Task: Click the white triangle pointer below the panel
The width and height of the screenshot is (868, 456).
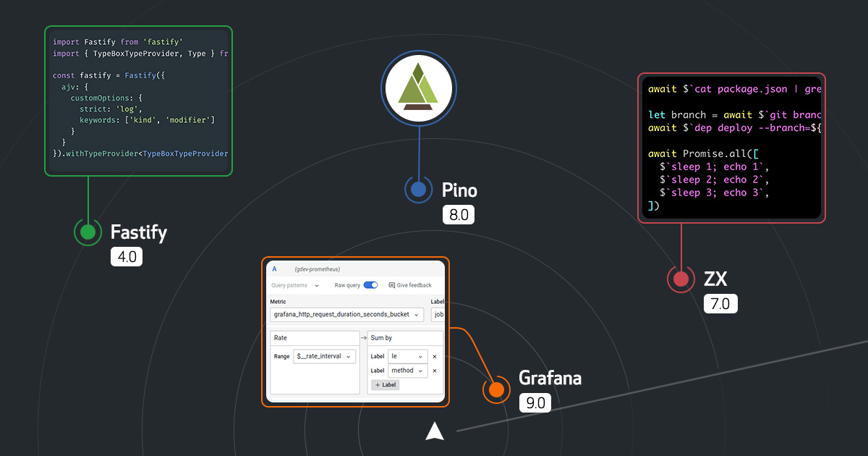Action: click(434, 429)
